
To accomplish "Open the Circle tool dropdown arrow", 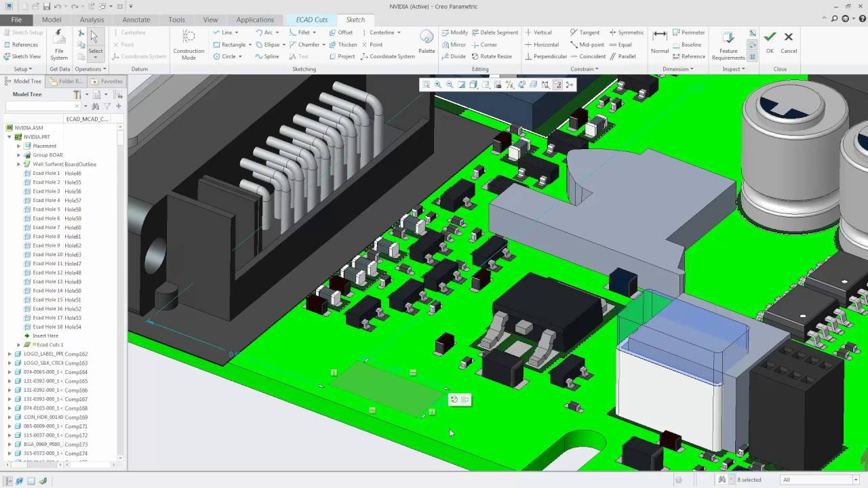I will (240, 56).
